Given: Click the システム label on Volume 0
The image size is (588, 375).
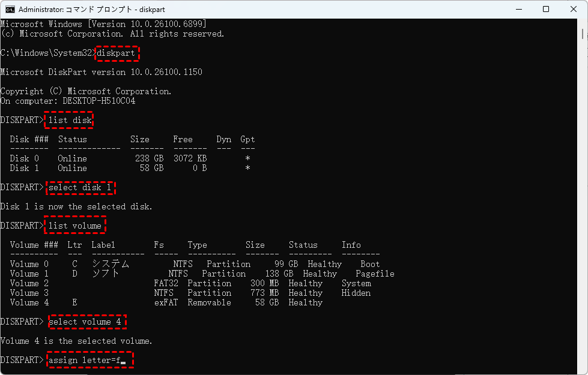Looking at the screenshot, I should (x=110, y=264).
